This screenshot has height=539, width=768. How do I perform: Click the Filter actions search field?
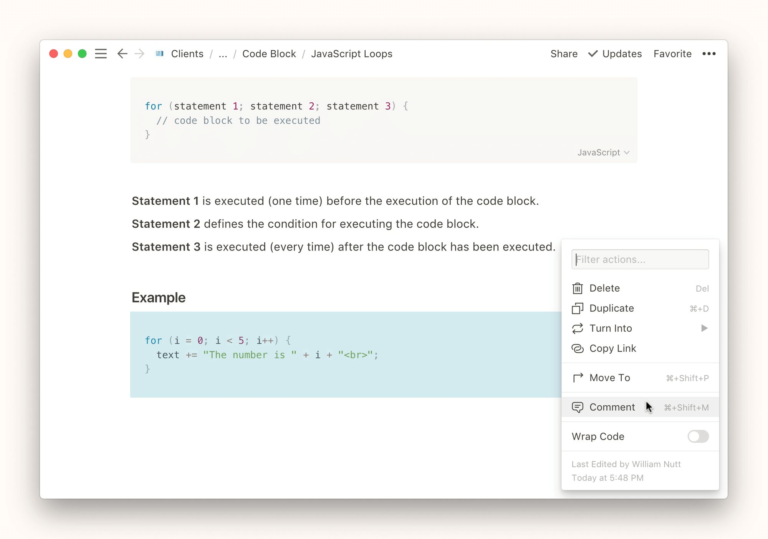click(640, 260)
